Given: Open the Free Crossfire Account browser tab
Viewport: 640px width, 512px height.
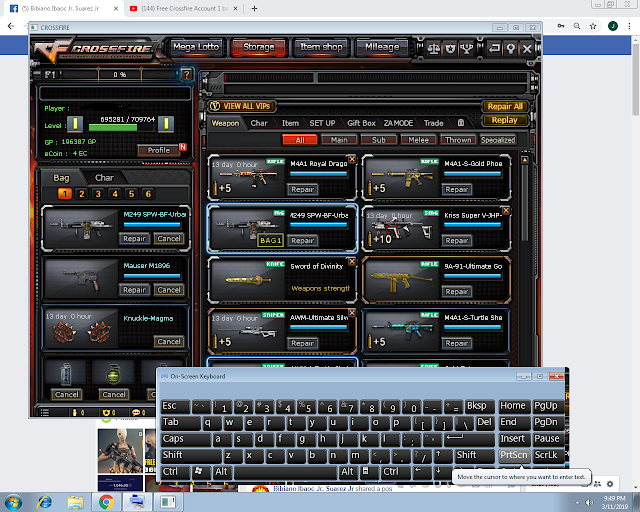Looking at the screenshot, I should (184, 8).
